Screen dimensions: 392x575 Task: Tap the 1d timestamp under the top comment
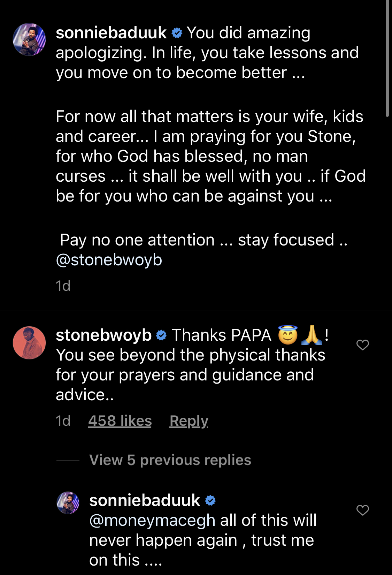(x=63, y=286)
